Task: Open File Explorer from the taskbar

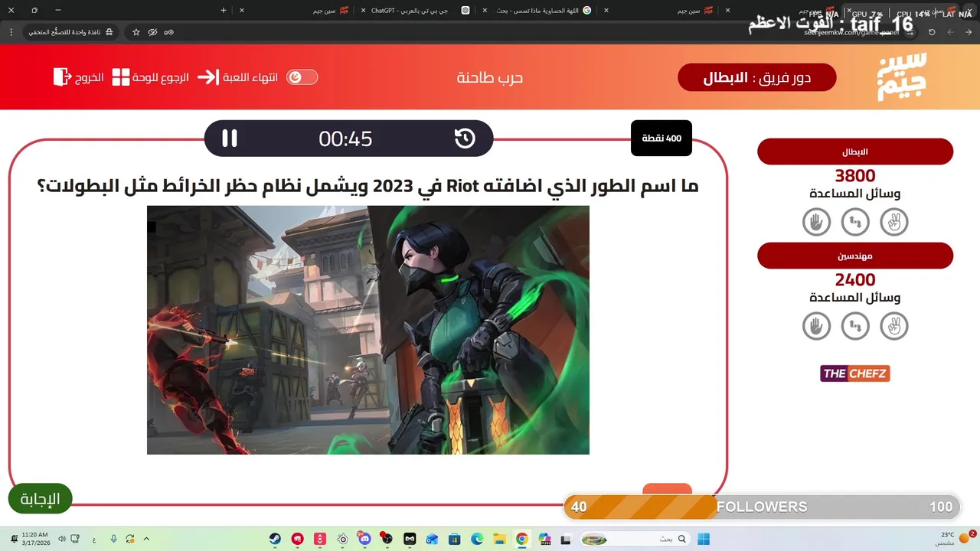Action: coord(499,539)
